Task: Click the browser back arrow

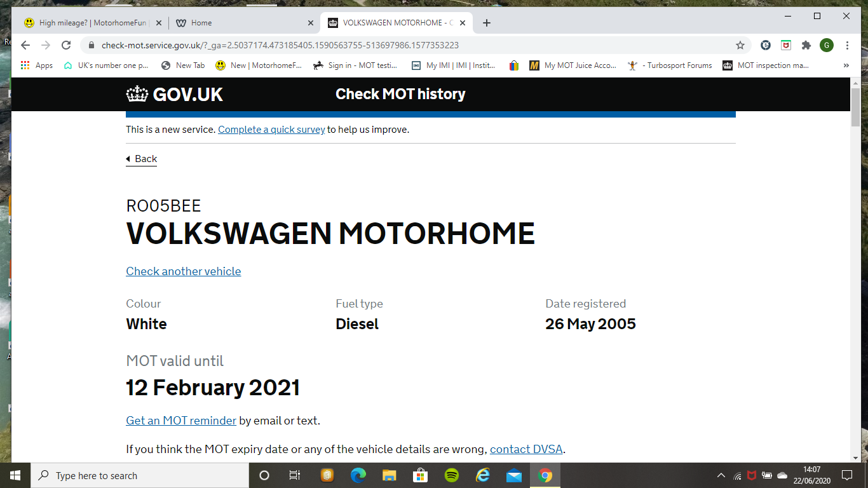Action: tap(25, 45)
